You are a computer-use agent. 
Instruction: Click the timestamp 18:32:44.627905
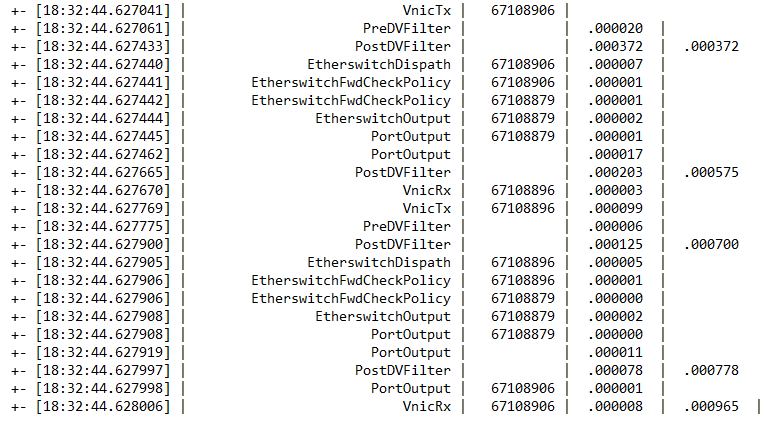[103, 262]
